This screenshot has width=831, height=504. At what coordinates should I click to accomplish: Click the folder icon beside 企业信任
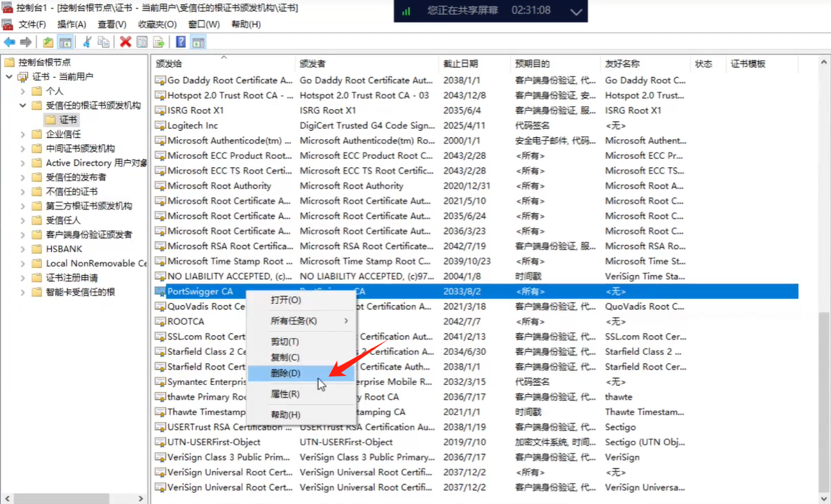click(36, 134)
